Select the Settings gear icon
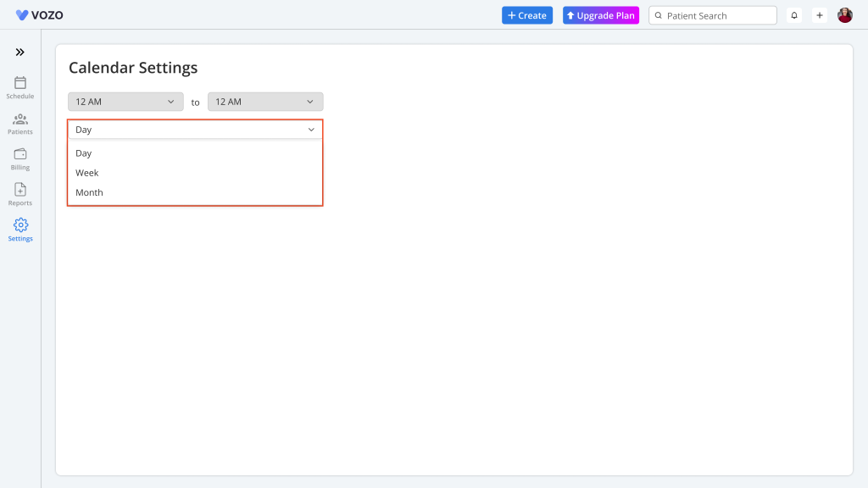Viewport: 868px width, 488px height. click(x=20, y=225)
